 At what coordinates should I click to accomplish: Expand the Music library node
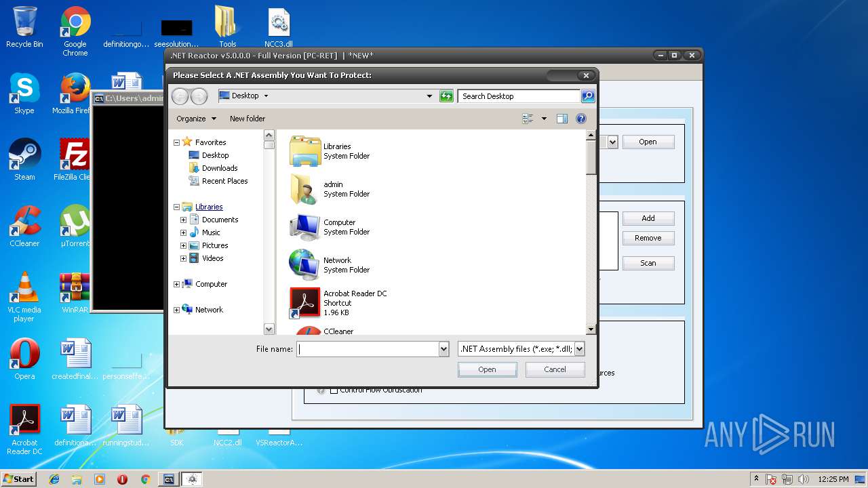183,232
